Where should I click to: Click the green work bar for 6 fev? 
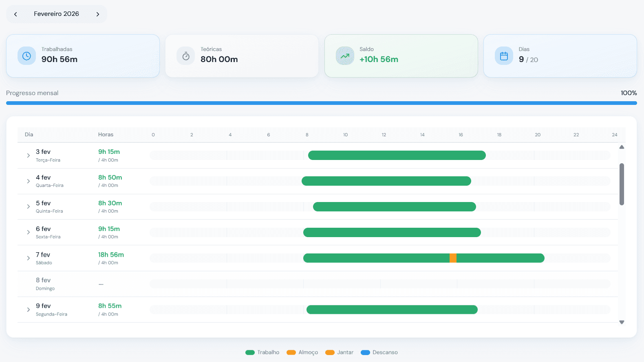[392, 232]
